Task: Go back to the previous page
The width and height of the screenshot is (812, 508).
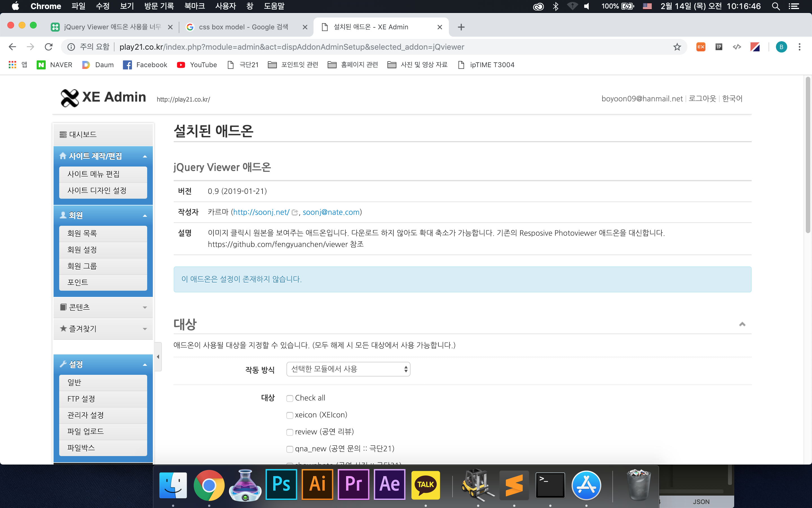Action: tap(12, 47)
